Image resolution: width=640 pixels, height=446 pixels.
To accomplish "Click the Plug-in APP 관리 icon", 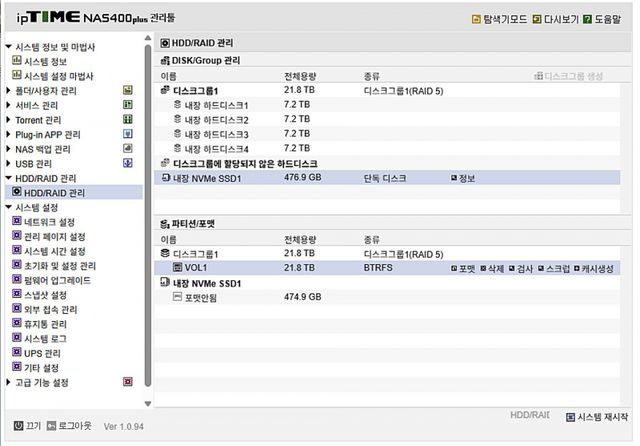I will coord(128,134).
